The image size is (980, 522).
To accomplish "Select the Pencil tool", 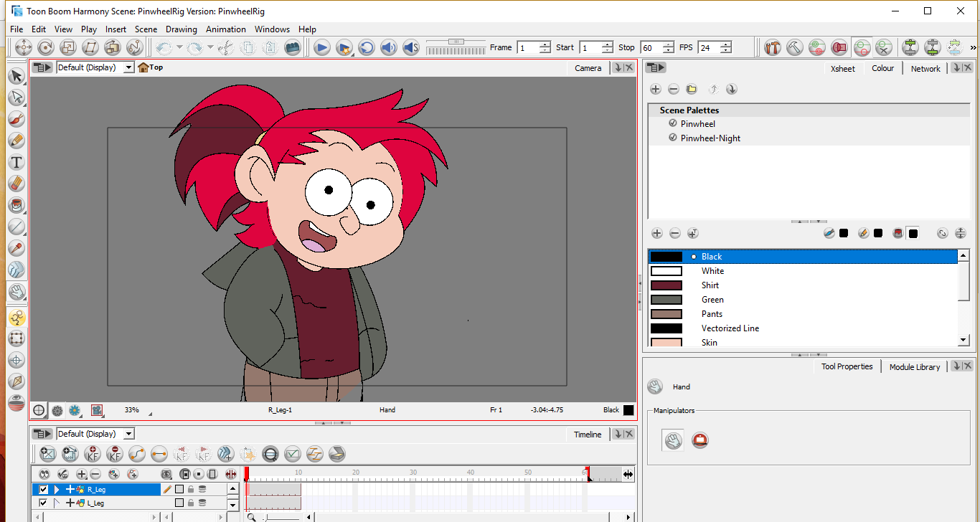I will 16,141.
